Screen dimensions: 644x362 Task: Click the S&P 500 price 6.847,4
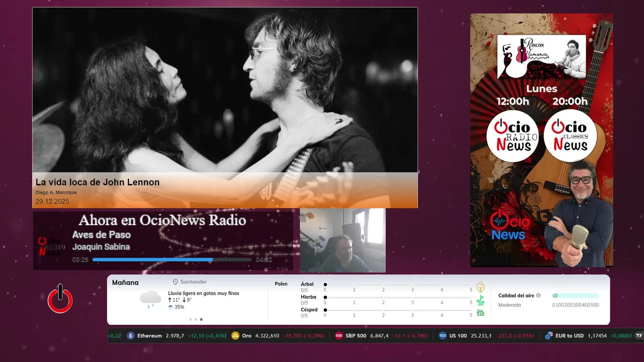[x=379, y=336]
